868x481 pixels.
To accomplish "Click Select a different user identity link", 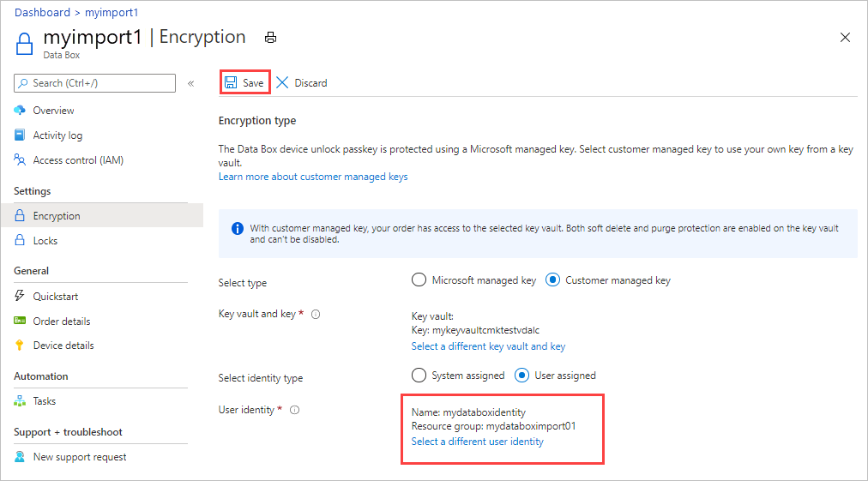I will tap(477, 442).
